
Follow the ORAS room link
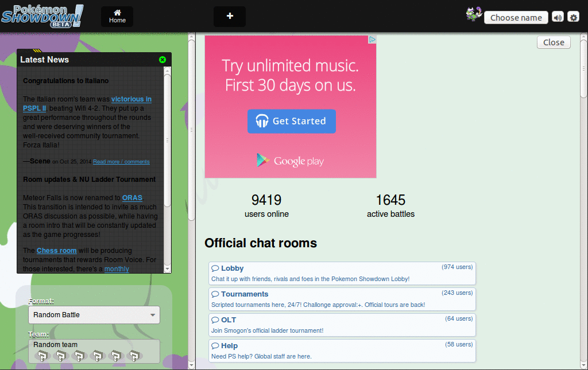click(132, 198)
